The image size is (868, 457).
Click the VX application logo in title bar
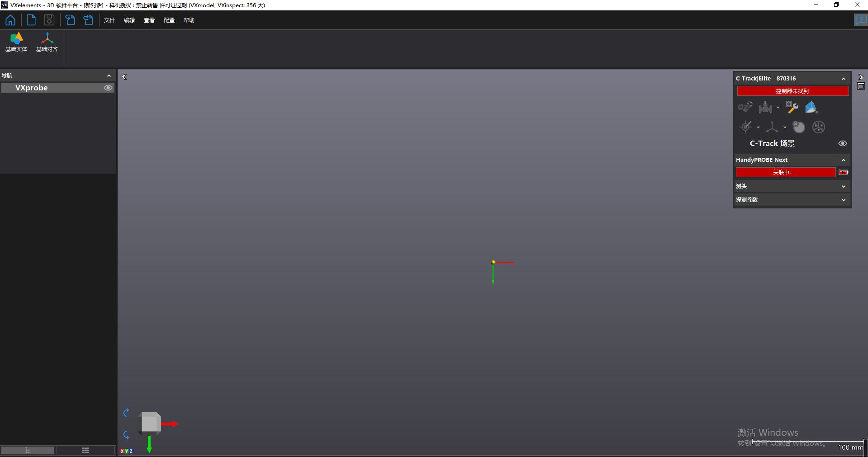(x=5, y=5)
